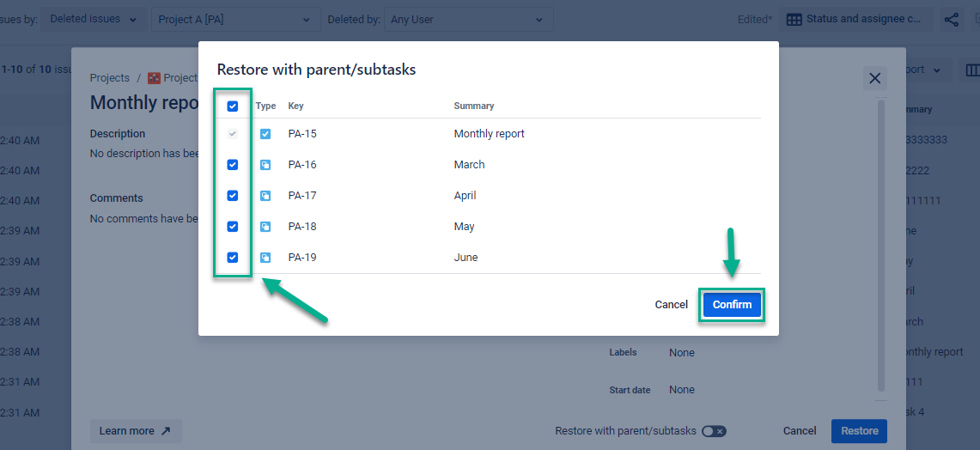Image resolution: width=980 pixels, height=450 pixels.
Task: Click the subtask type icon for PA-19
Action: coord(265,258)
